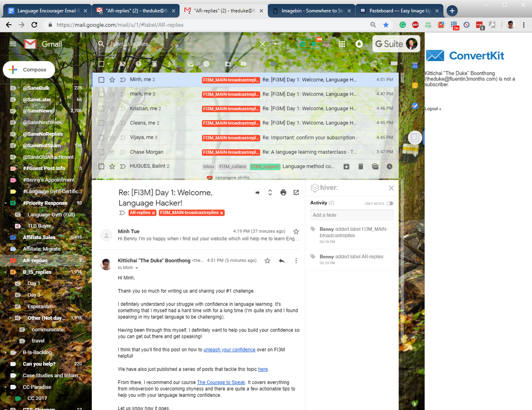Open the mark, me conversation
The width and height of the screenshot is (532, 410).
[x=245, y=94]
